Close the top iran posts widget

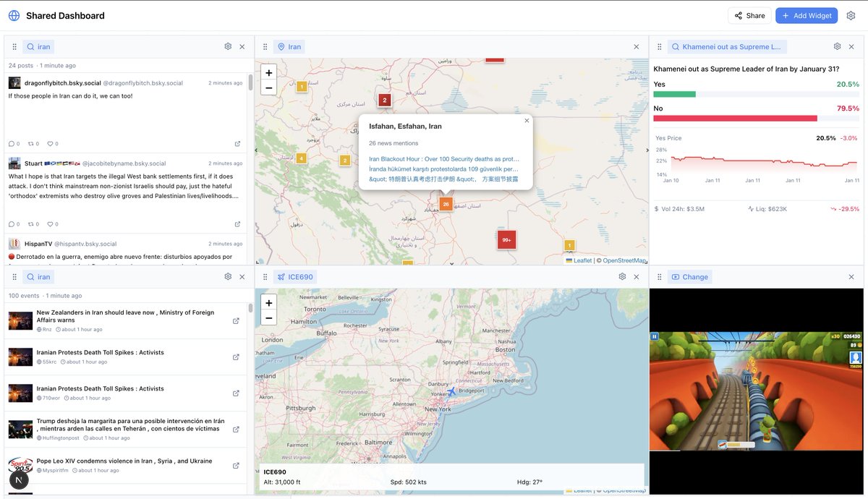pos(242,46)
